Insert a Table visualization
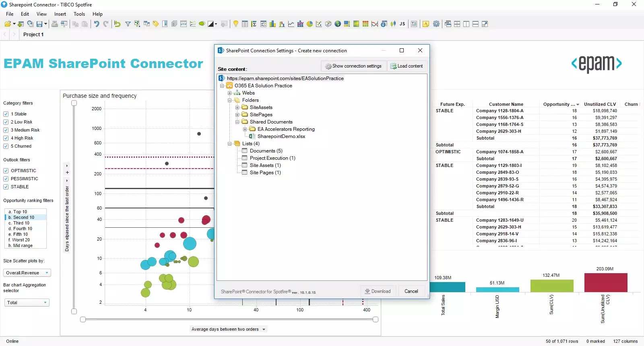The image size is (644, 346). tap(245, 24)
